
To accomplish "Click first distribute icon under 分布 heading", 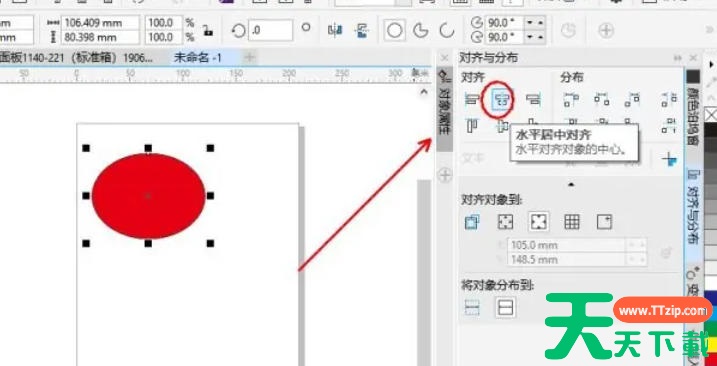I will point(572,99).
